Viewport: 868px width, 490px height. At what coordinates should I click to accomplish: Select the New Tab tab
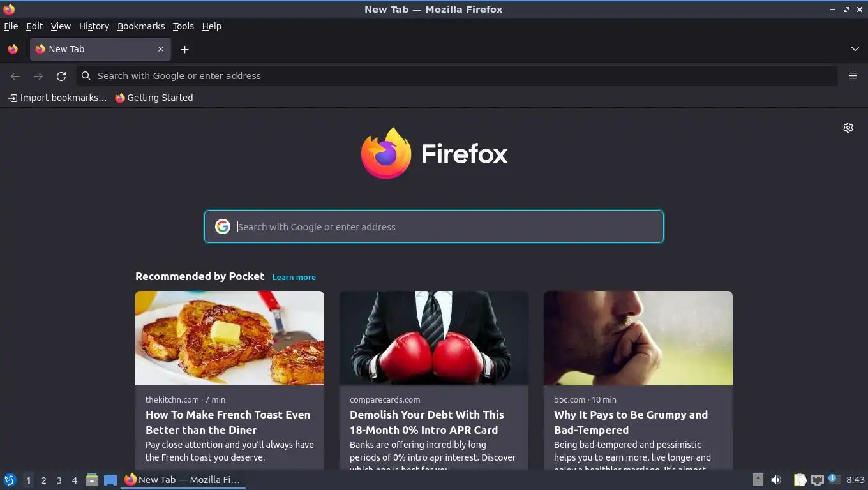coord(100,49)
